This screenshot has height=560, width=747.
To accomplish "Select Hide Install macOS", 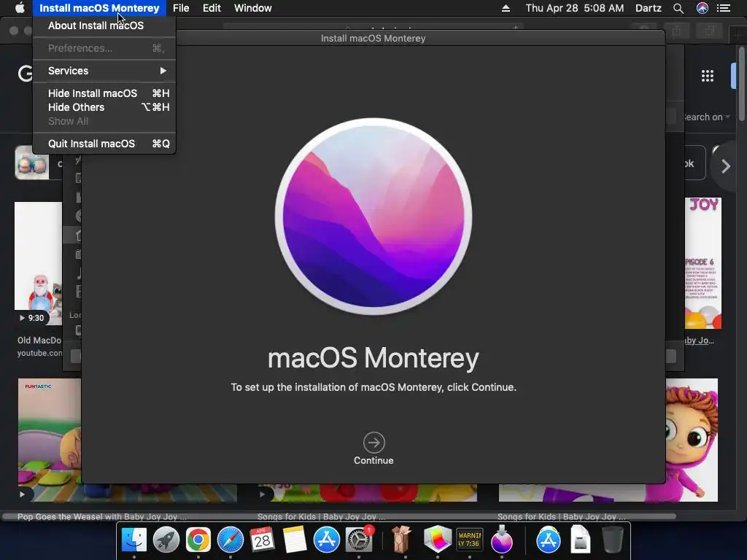I will 104,93.
